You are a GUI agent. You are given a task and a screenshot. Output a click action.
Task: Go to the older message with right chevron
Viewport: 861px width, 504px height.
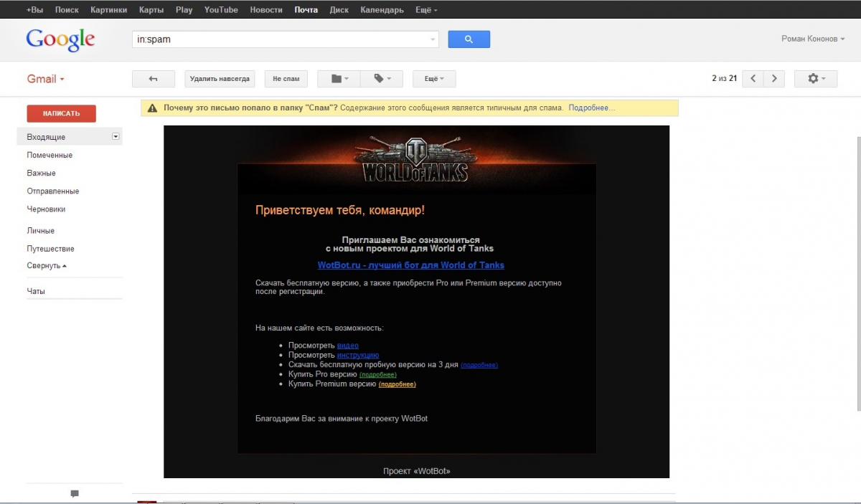tap(773, 79)
